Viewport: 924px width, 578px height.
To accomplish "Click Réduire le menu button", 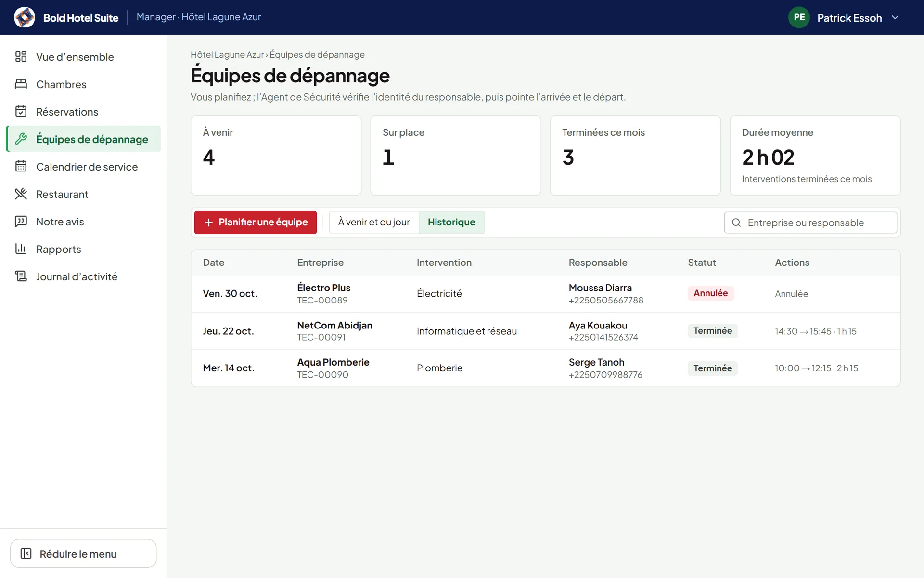I will tap(83, 554).
